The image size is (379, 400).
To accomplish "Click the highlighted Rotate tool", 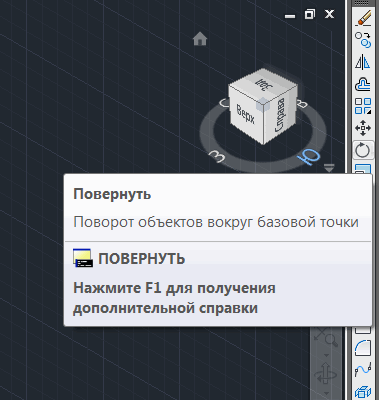I will pos(363,150).
